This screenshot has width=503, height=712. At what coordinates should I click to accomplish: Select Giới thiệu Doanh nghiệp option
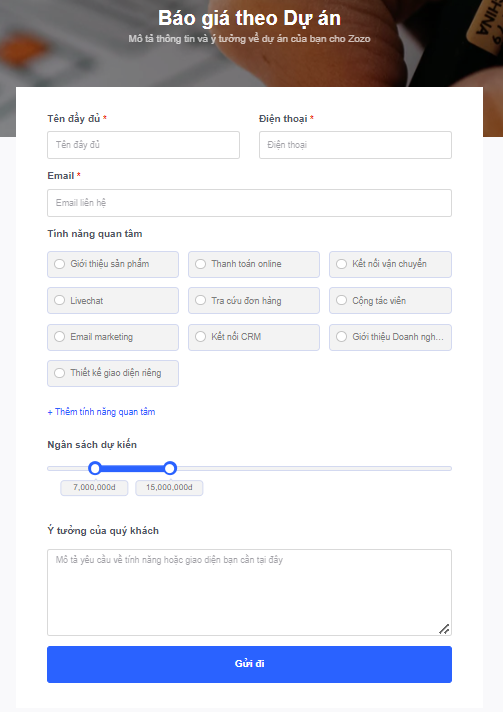coord(390,337)
